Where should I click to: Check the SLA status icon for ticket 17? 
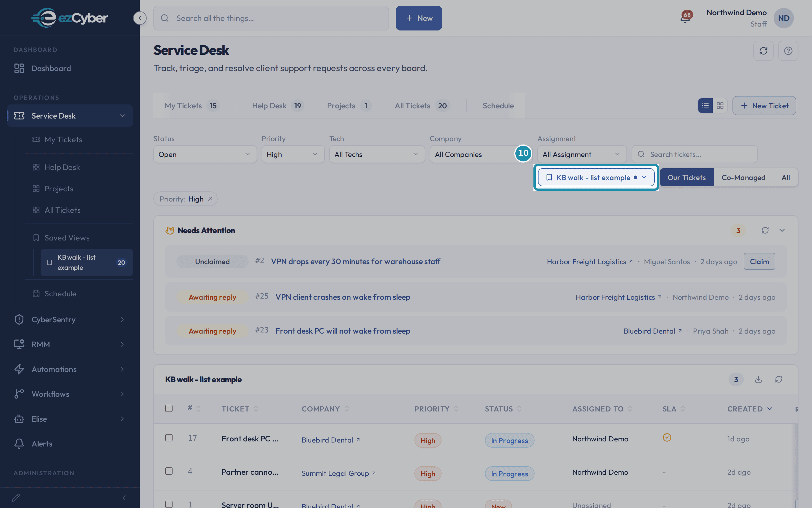click(x=667, y=437)
